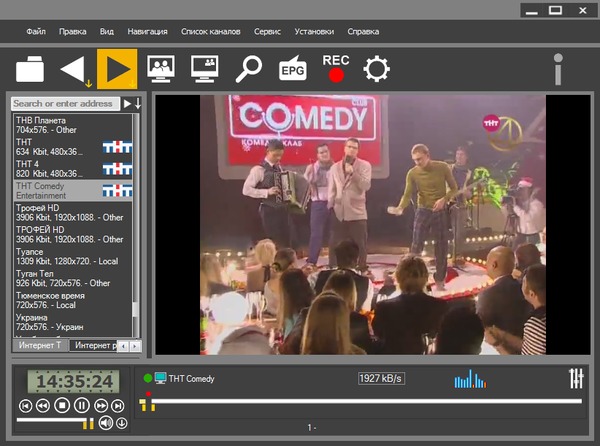The height and width of the screenshot is (446, 600).
Task: Pause the current stream playback
Action: coord(81,405)
